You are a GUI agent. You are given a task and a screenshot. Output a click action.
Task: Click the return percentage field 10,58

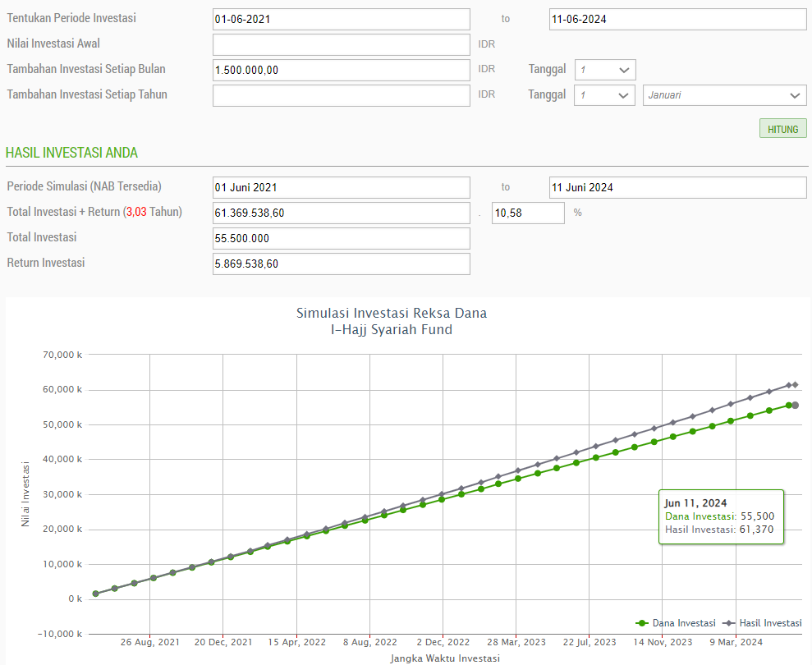528,213
